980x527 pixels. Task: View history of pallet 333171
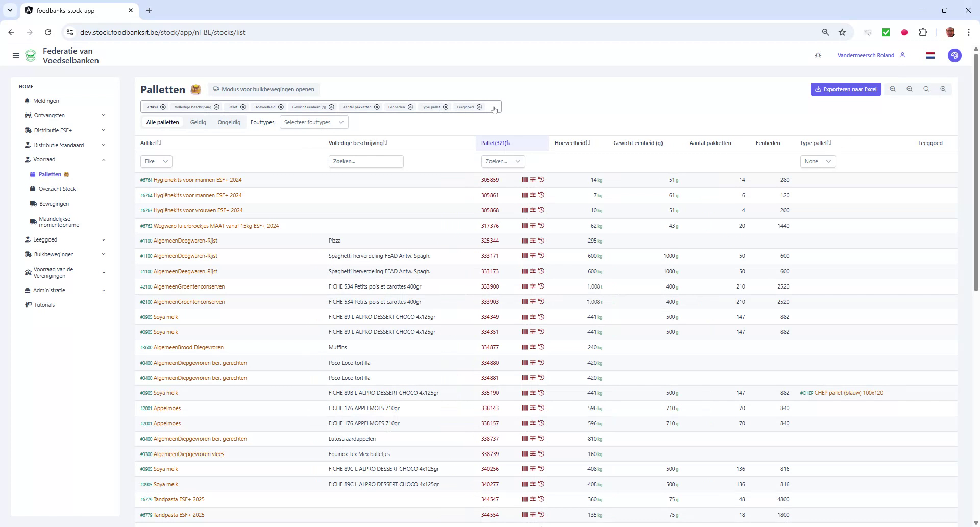[x=542, y=256]
